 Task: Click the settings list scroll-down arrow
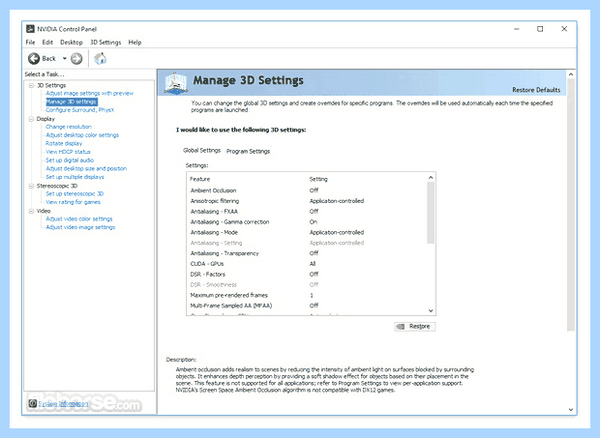431,311
